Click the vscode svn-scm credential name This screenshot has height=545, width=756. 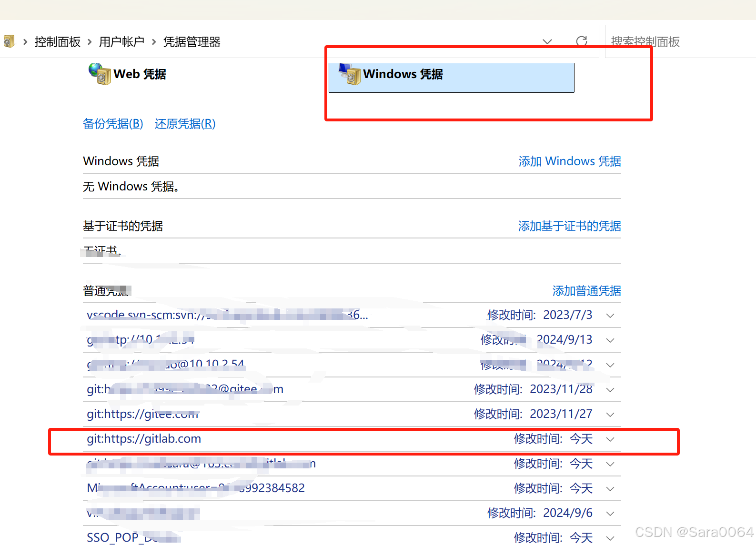[227, 315]
